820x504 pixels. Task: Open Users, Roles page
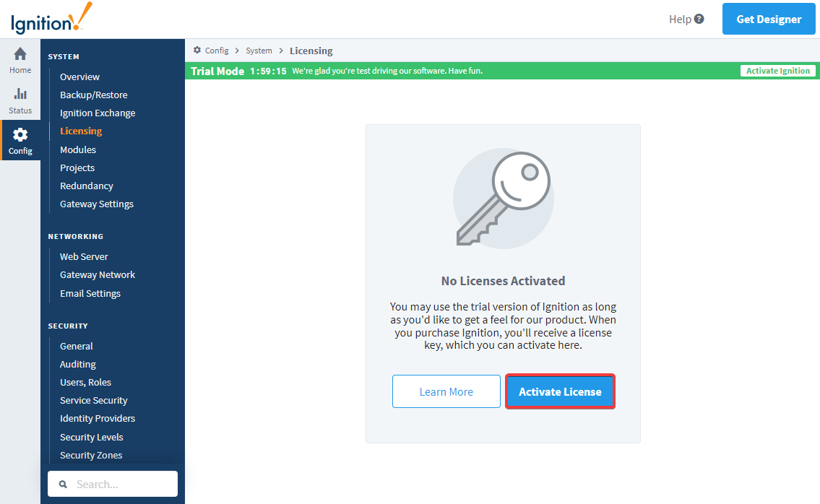[x=85, y=382]
